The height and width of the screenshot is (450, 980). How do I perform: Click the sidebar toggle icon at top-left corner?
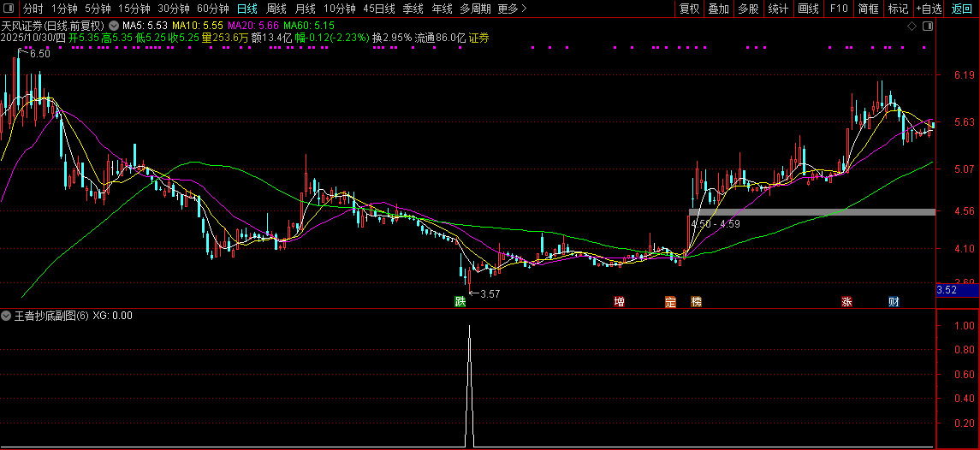point(9,9)
